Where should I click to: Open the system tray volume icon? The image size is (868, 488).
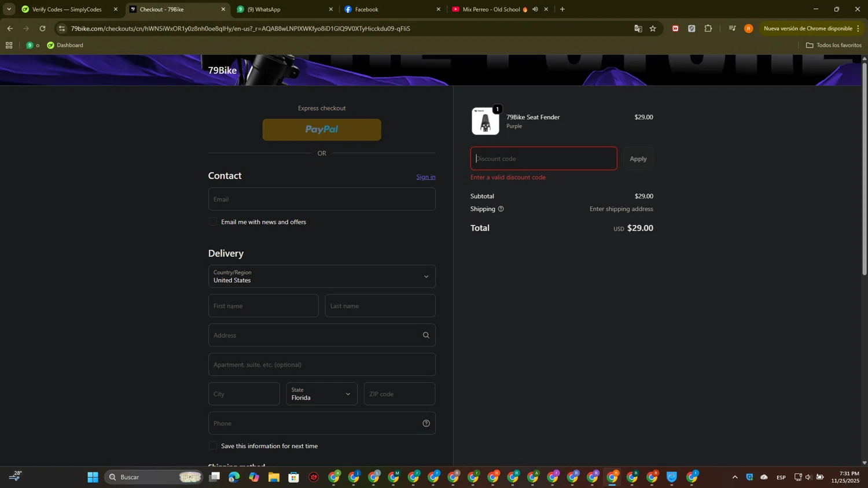[x=808, y=477]
